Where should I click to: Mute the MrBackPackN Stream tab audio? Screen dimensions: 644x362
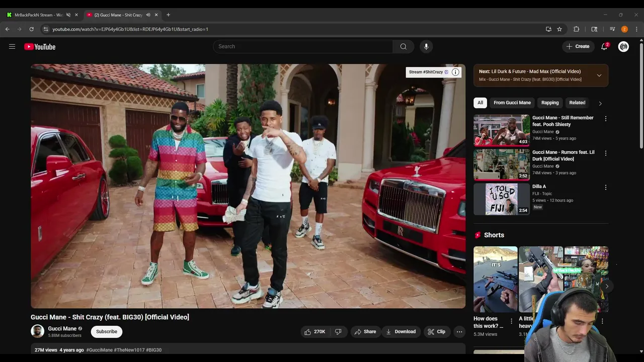pos(68,15)
